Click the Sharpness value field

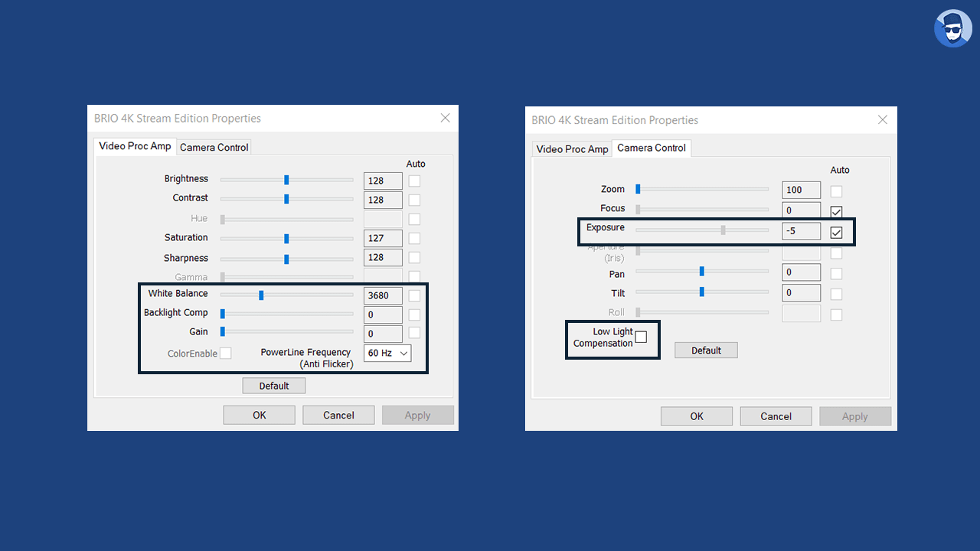click(383, 257)
